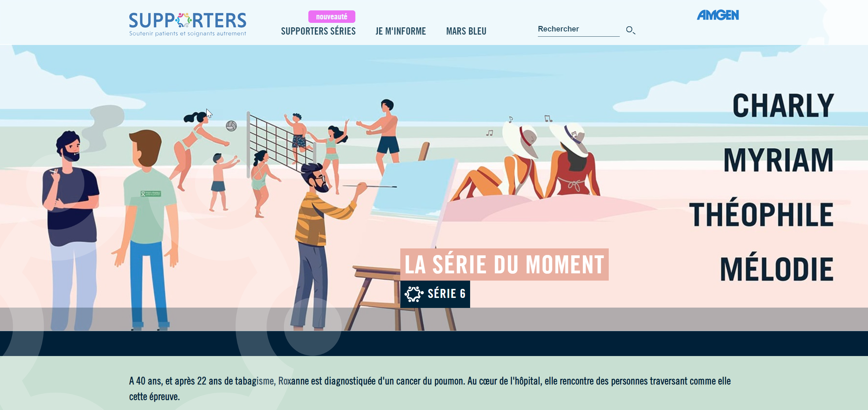Screen dimensions: 868x410
Task: Select the Charly episode title
Action: coord(783,106)
